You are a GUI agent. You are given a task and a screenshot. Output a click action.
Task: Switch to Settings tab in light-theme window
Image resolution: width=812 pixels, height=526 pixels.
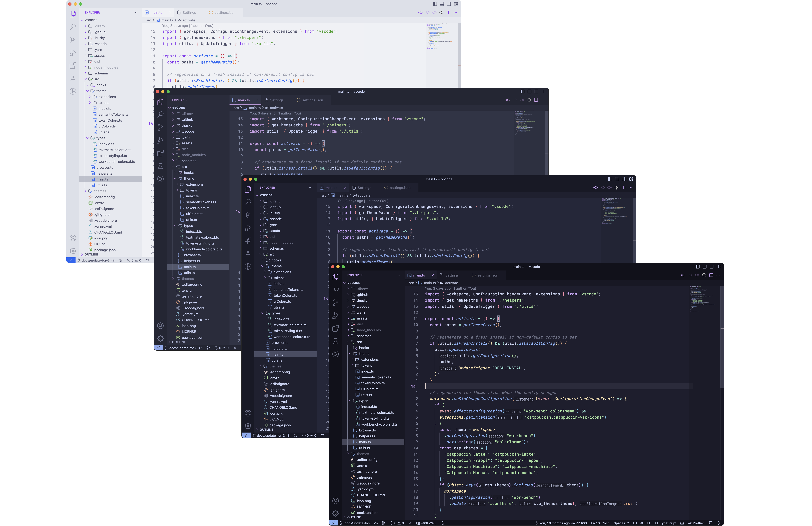[x=189, y=13]
